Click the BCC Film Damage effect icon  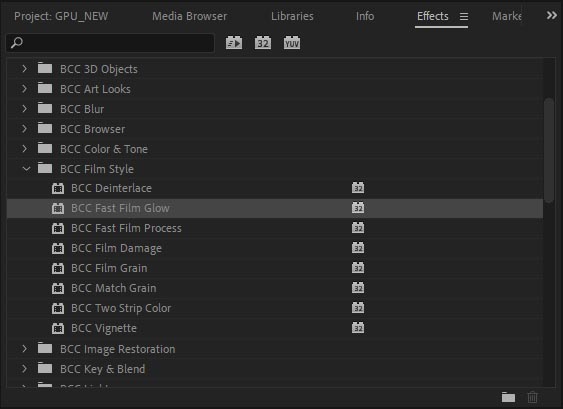[x=58, y=248]
